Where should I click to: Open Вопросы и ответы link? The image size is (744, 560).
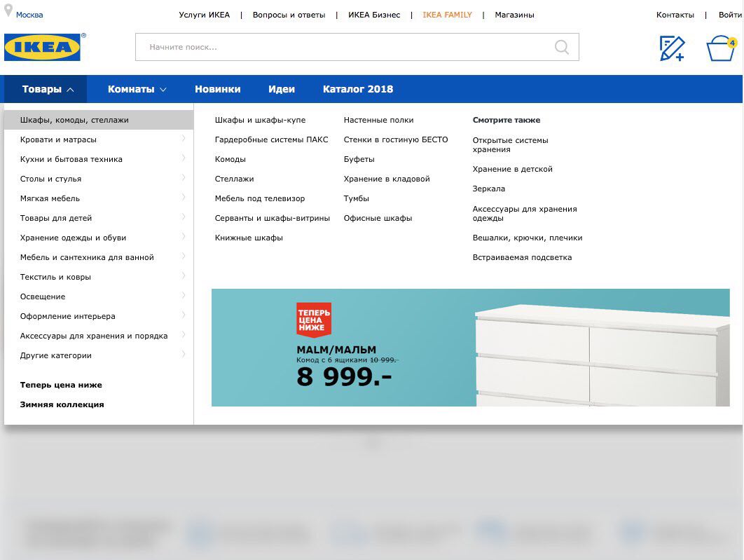[x=289, y=15]
